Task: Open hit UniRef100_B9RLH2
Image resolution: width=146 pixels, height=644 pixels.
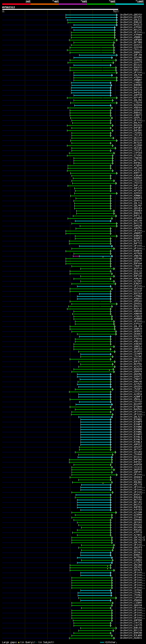Action: pos(131,22)
